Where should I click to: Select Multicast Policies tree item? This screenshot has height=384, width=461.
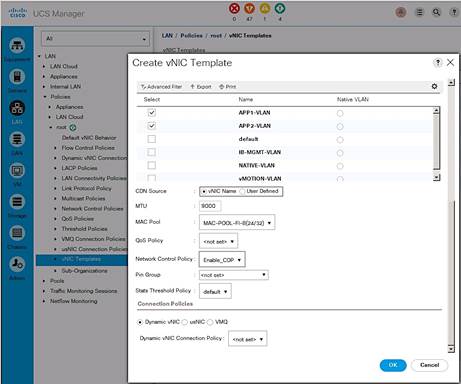[83, 198]
